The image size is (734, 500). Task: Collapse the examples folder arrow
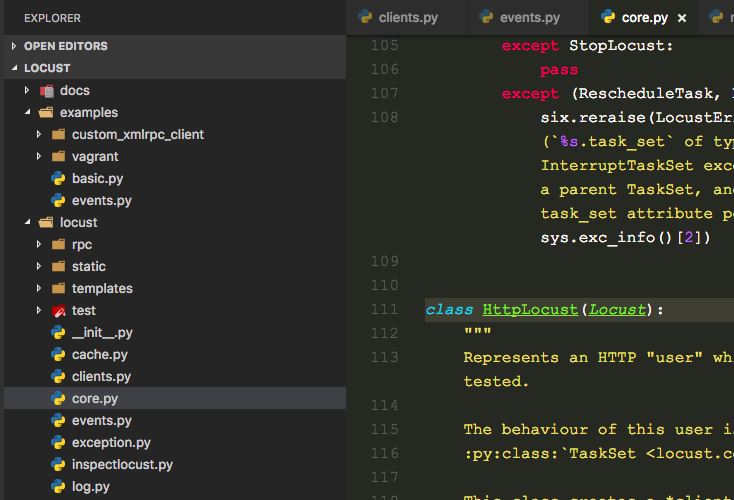[x=27, y=112]
